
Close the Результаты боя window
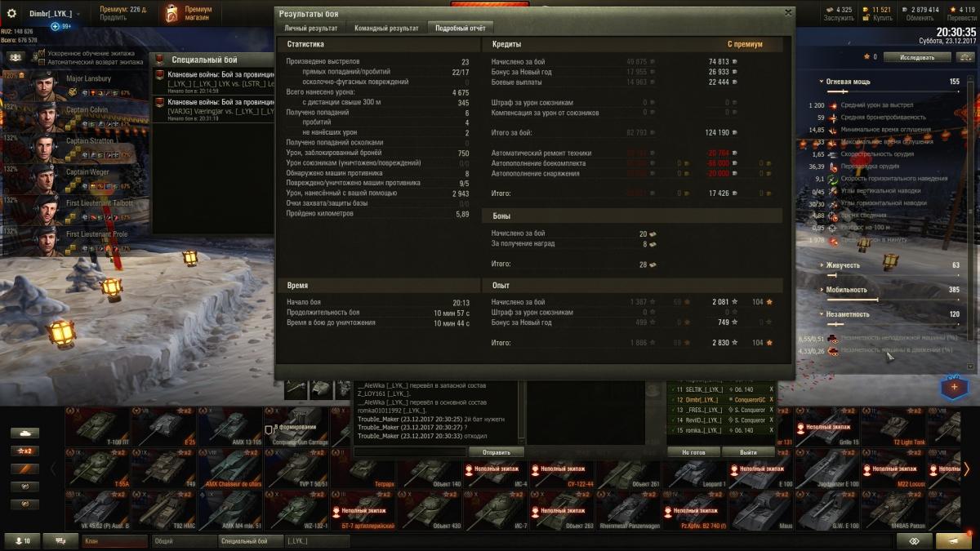coord(788,12)
